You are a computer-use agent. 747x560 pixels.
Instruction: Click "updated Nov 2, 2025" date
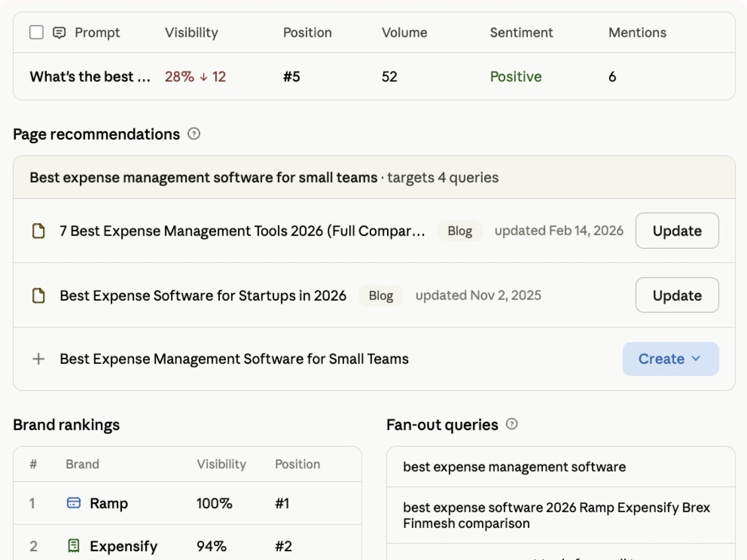pos(478,295)
